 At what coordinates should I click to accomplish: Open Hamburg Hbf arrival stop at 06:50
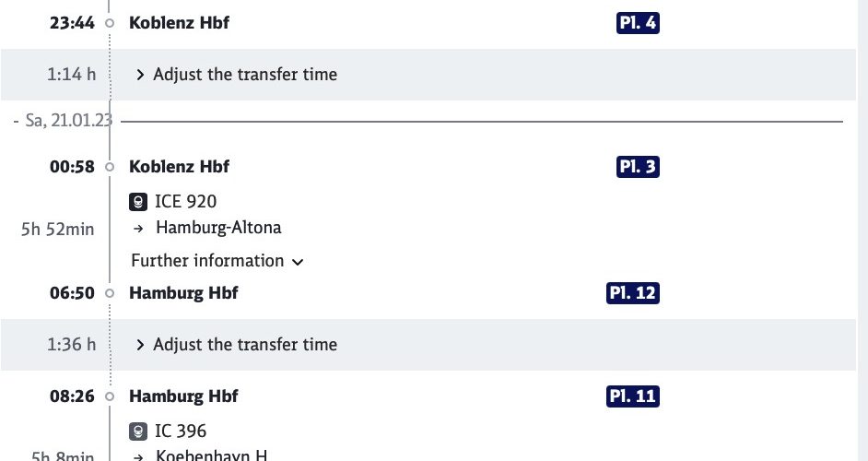click(183, 292)
